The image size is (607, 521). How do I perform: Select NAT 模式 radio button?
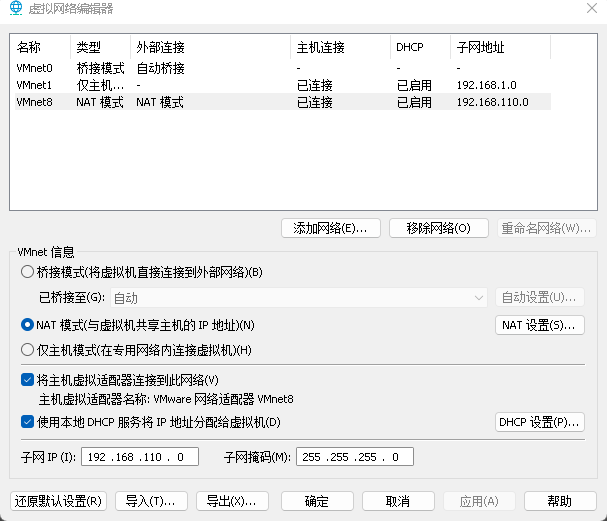coord(27,325)
